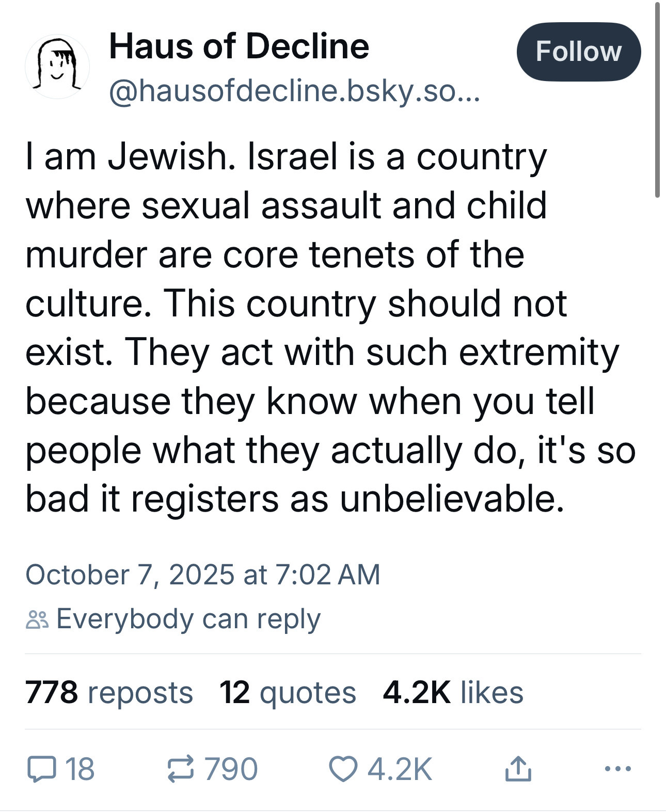666x812 pixels.
Task: Follow the Haus of Decline account
Action: coord(578,52)
